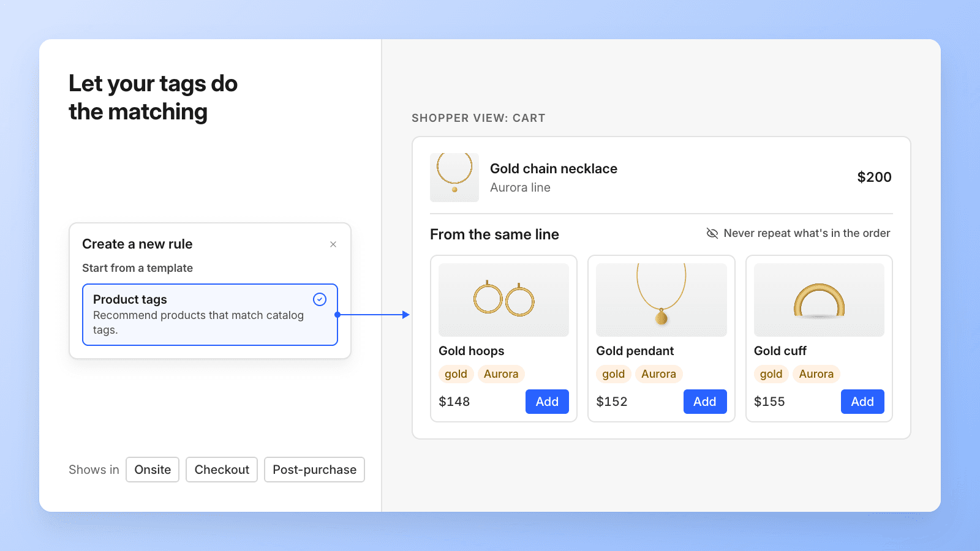Add Gold pendant to the cart
Viewport: 980px width, 551px height.
[x=705, y=402]
